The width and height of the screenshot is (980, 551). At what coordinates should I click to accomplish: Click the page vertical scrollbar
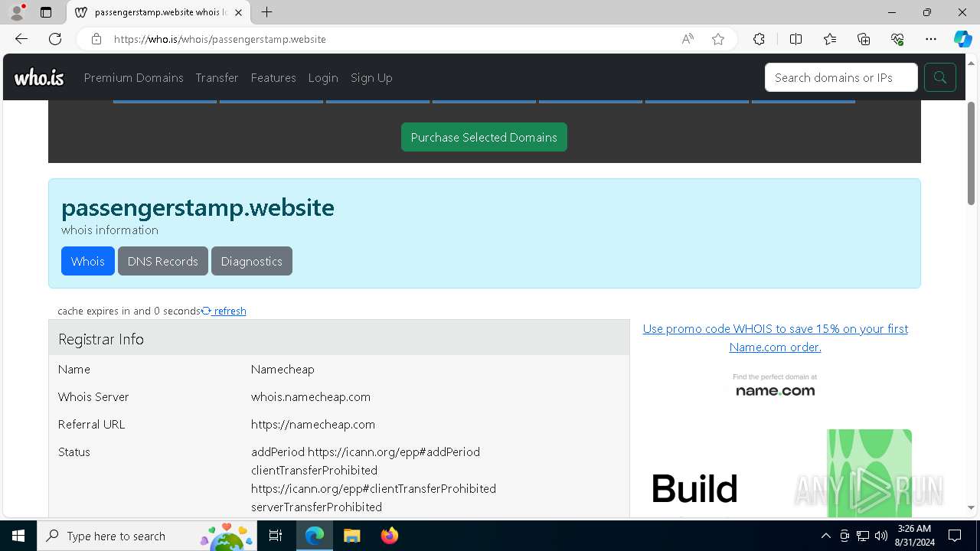972,153
